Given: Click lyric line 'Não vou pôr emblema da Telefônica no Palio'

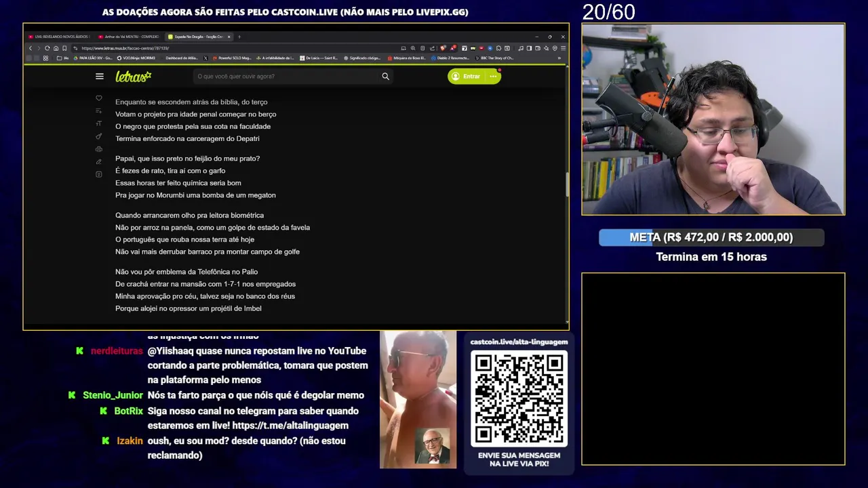Looking at the screenshot, I should tap(186, 272).
